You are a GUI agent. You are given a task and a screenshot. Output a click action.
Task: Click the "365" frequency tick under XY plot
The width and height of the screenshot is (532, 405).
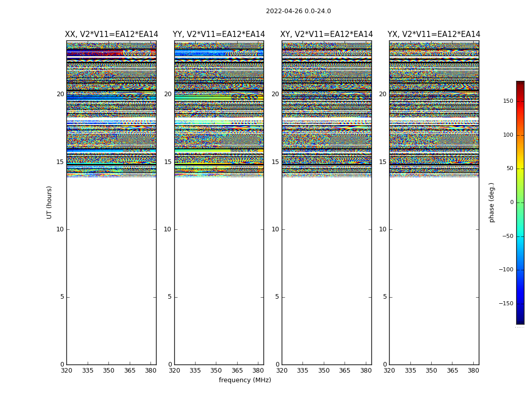coord(345,371)
